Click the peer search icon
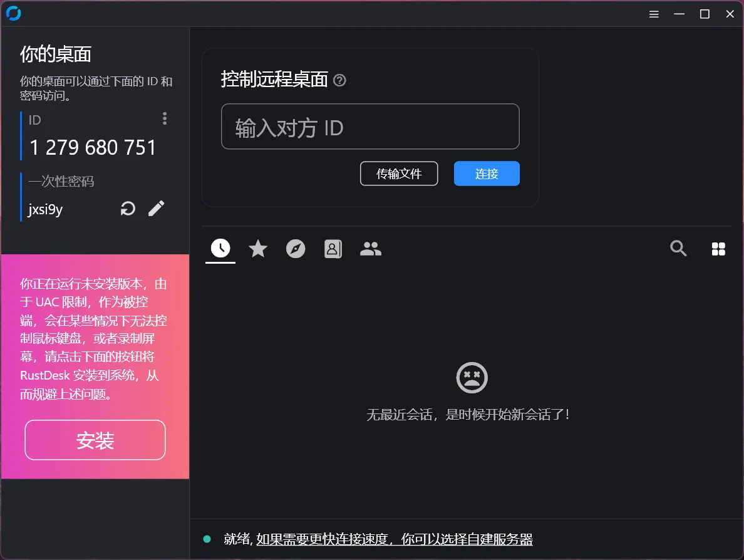Image resolution: width=744 pixels, height=560 pixels. pos(678,248)
